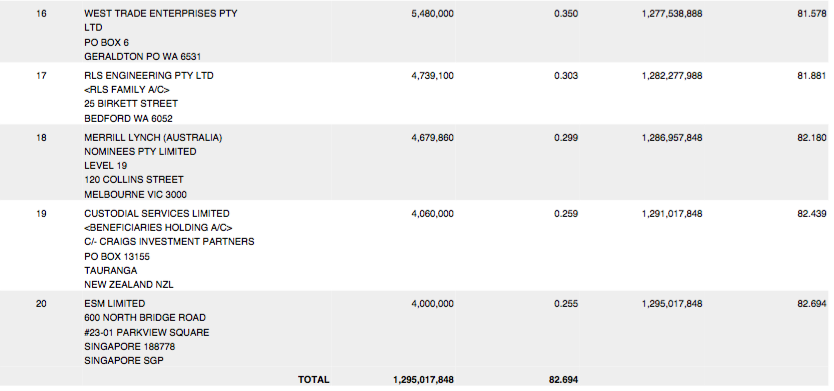Click the 5,480,000 shares value

click(432, 14)
